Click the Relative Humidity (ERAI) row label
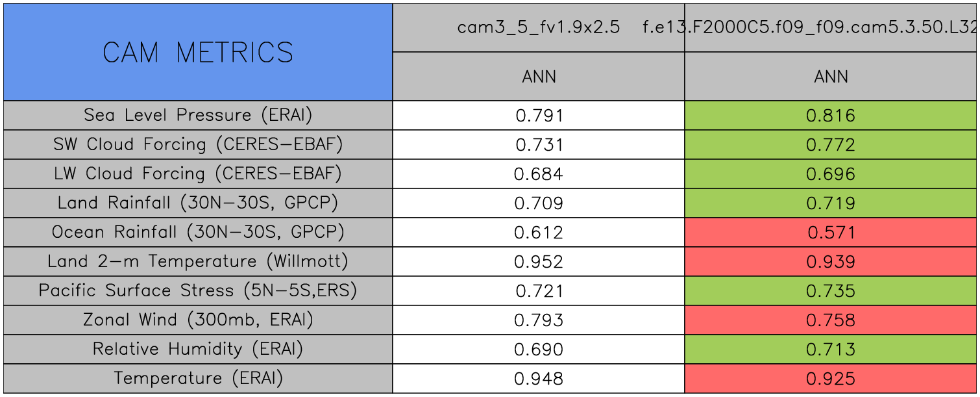 click(x=198, y=350)
